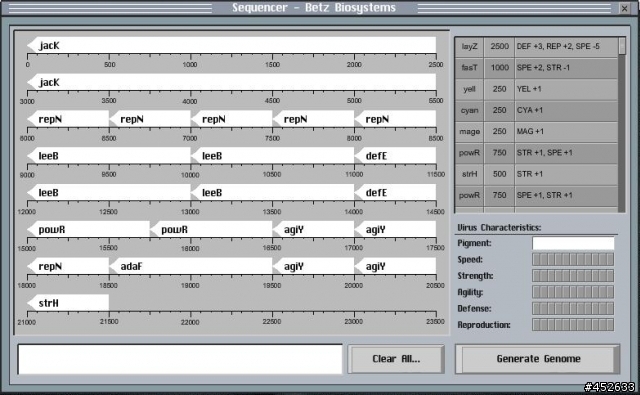Select the powR sequencer block starting at 15000
The image size is (640, 395).
point(89,229)
